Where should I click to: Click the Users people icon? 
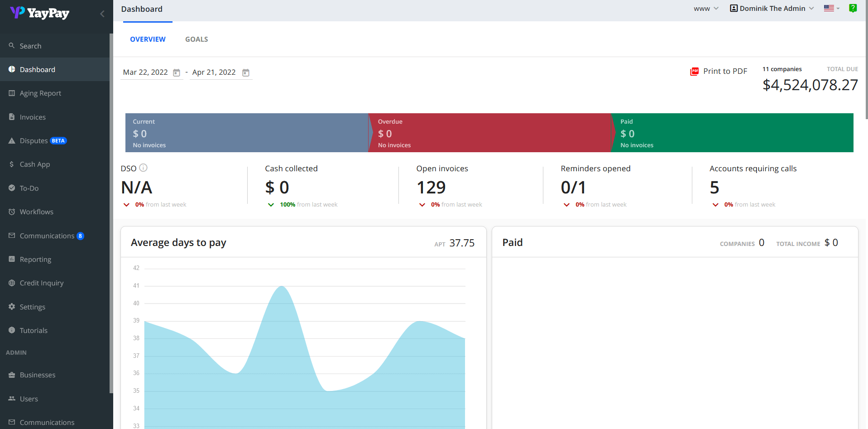(12, 399)
